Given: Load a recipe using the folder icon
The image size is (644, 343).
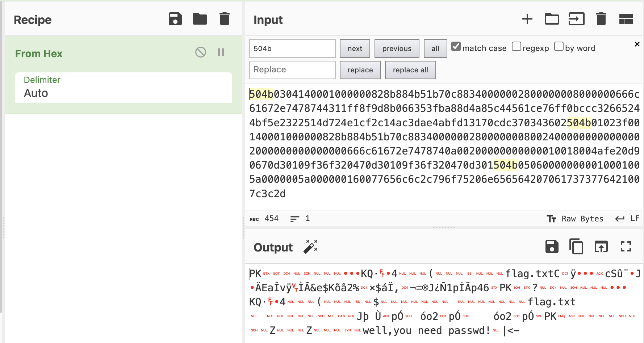Looking at the screenshot, I should click(200, 19).
